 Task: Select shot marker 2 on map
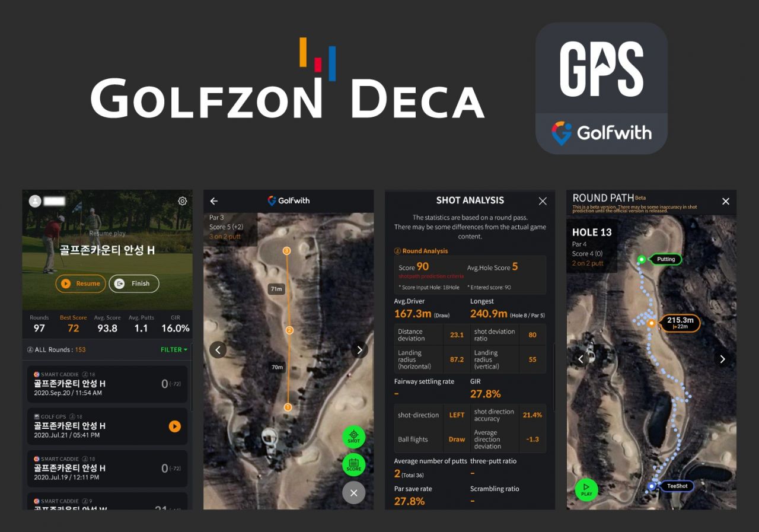pos(289,330)
